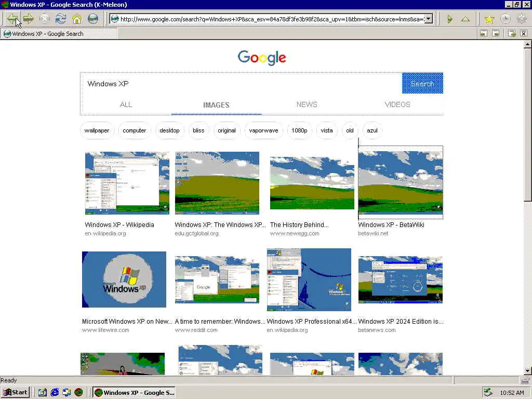Screen dimensions: 532x399
Task: Filter by the original chip
Action: coord(227,130)
